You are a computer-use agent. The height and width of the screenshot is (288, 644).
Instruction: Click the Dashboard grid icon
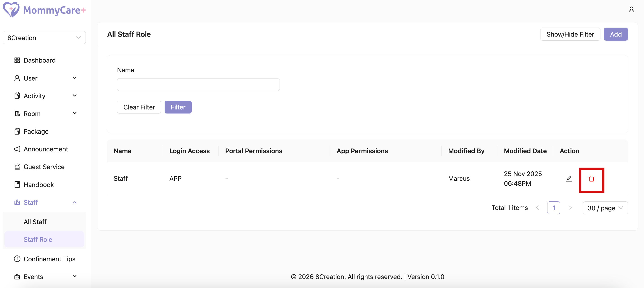[x=17, y=60]
